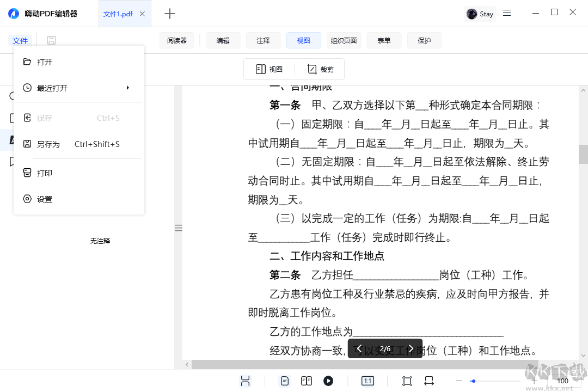Click the save disk icon beside 文件
The width and height of the screenshot is (588, 392).
51,40
